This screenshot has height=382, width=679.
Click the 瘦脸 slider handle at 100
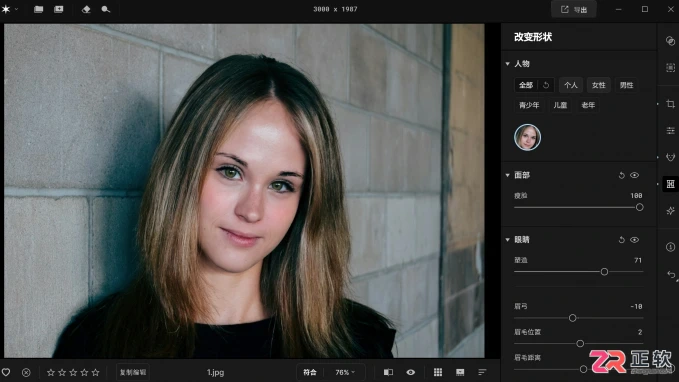(639, 207)
